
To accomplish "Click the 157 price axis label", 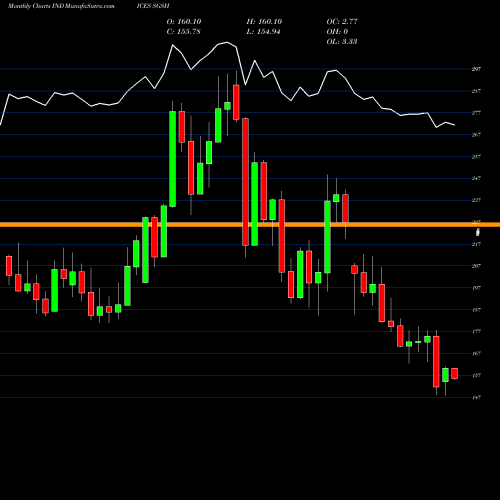I will pos(476,376).
